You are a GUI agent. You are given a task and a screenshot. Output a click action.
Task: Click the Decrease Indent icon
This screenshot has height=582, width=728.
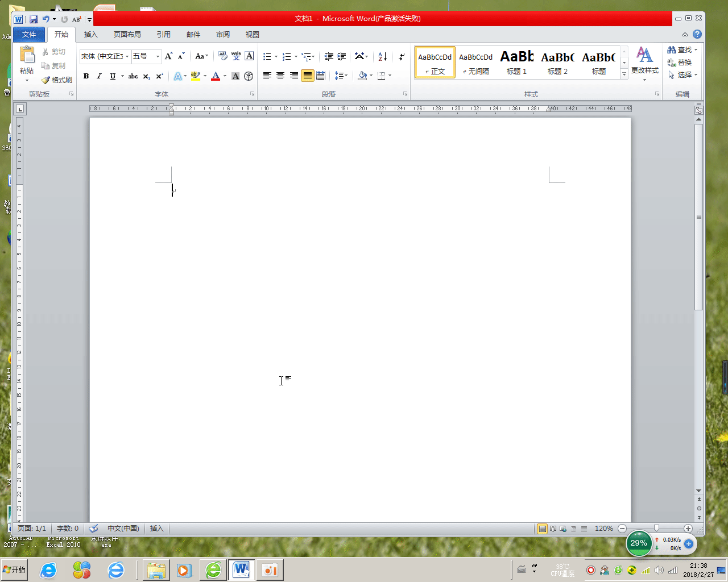click(x=329, y=56)
